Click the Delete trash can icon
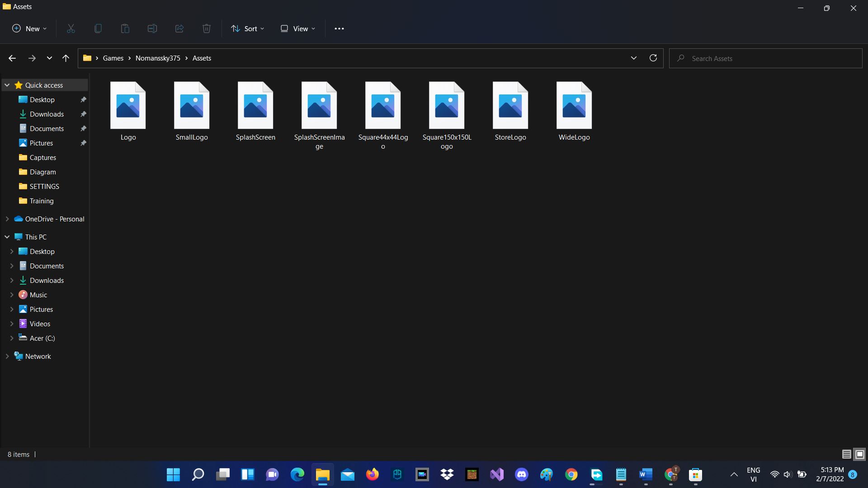The width and height of the screenshot is (868, 488). point(207,28)
